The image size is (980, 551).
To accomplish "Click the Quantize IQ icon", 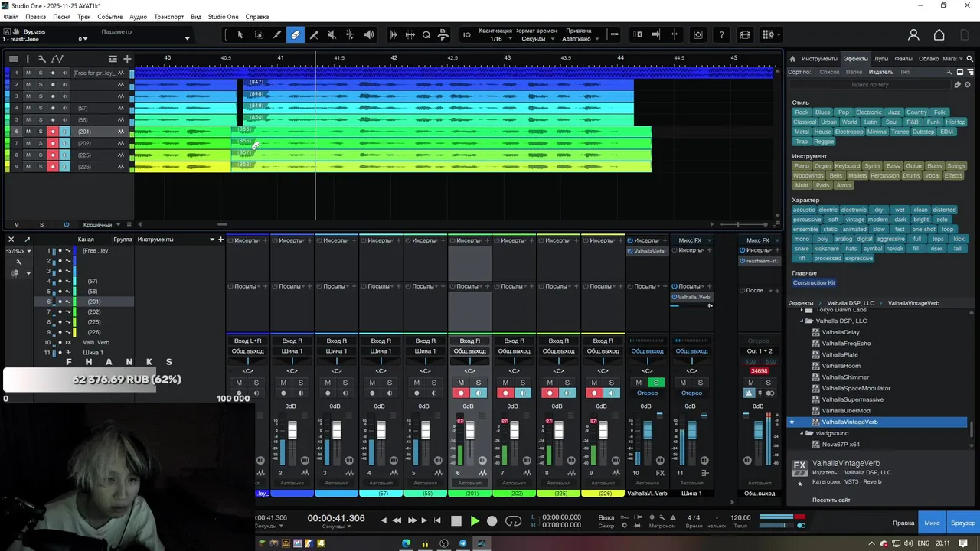I will pos(467,34).
